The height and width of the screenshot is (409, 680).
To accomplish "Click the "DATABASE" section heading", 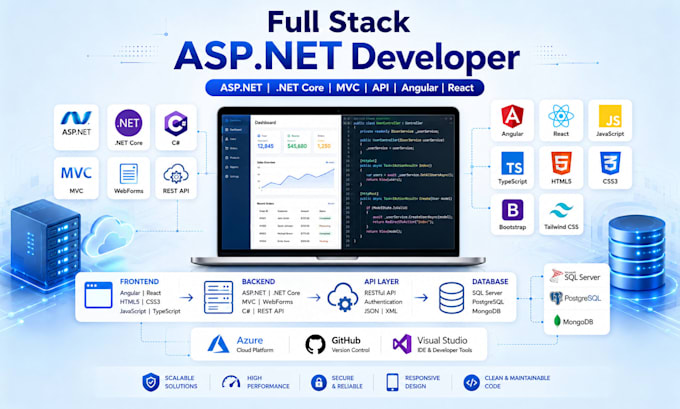I will point(490,281).
